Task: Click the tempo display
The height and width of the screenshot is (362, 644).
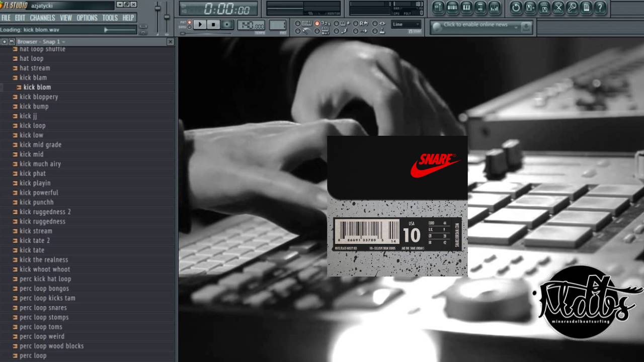Action: (251, 25)
